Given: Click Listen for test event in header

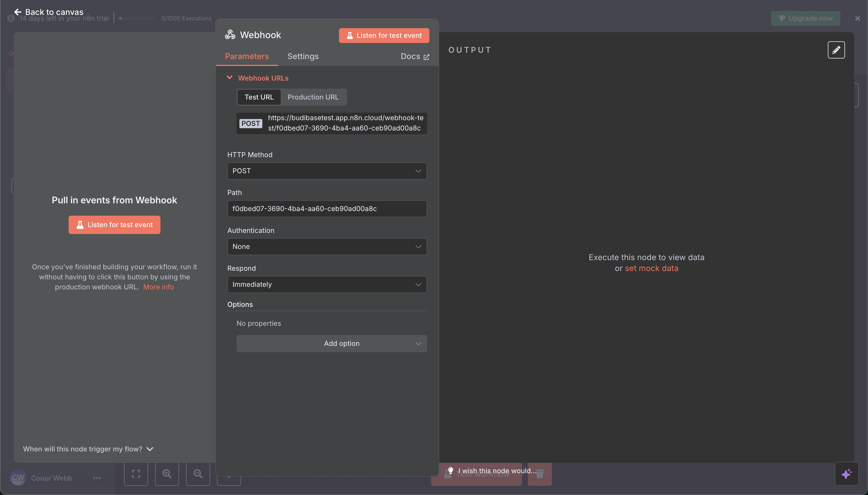Looking at the screenshot, I should coord(384,36).
